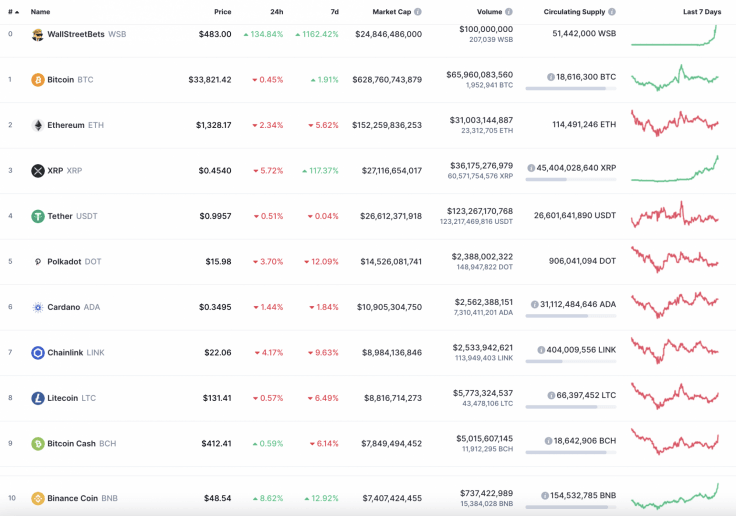Image resolution: width=736 pixels, height=516 pixels.
Task: Click the Tether logo icon
Action: coord(38,216)
